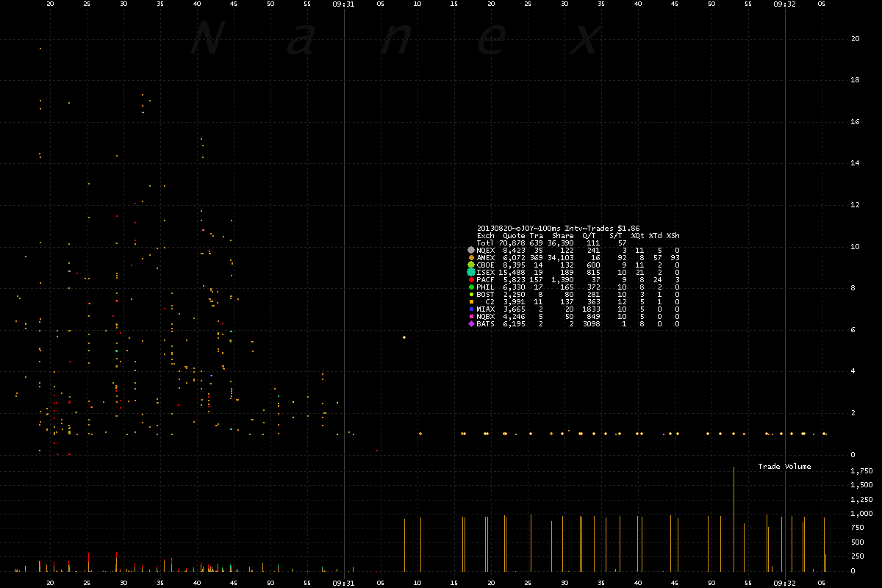The image size is (882, 588).
Task: Click the 'Quote' column header
Action: click(x=514, y=236)
